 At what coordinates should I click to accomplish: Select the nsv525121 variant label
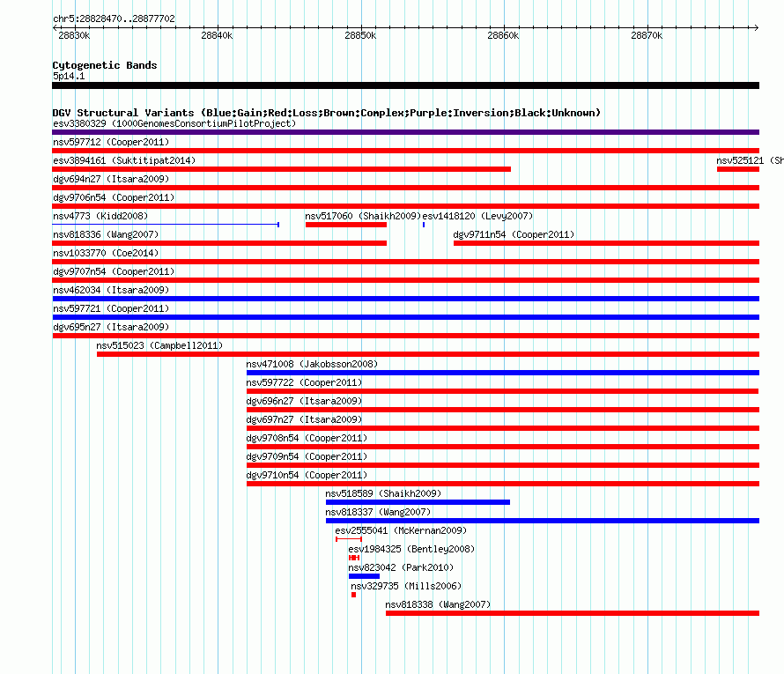pyautogui.click(x=750, y=160)
